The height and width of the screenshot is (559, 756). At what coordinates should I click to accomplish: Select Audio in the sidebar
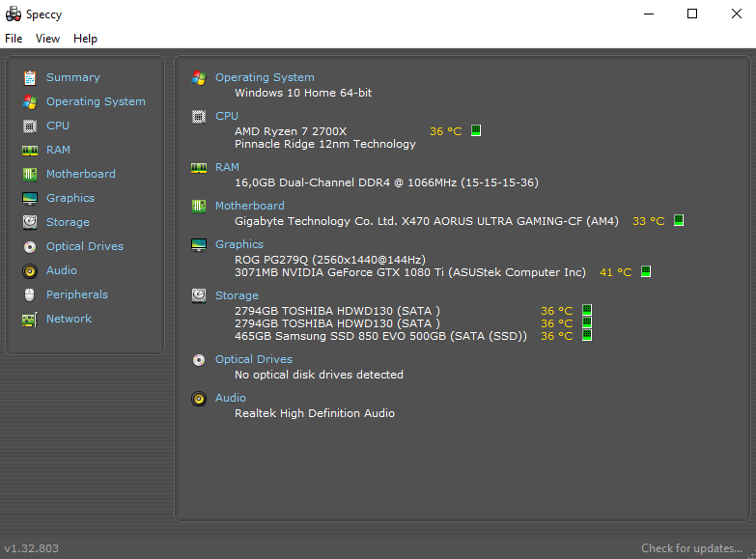point(61,270)
